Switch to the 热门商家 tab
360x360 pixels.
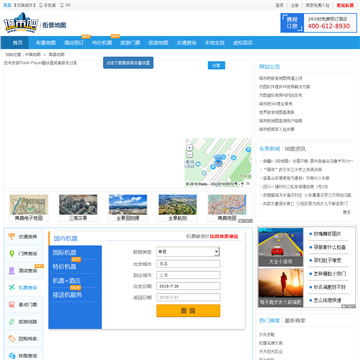click(270, 321)
